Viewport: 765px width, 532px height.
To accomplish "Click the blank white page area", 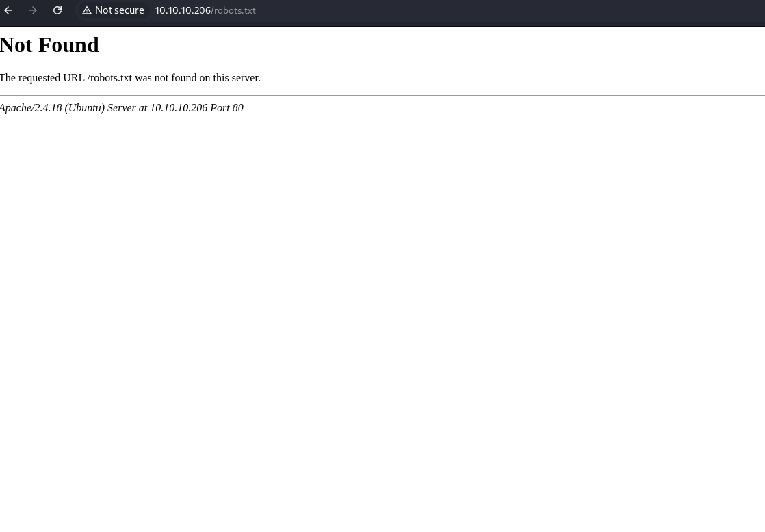I will [x=382, y=308].
